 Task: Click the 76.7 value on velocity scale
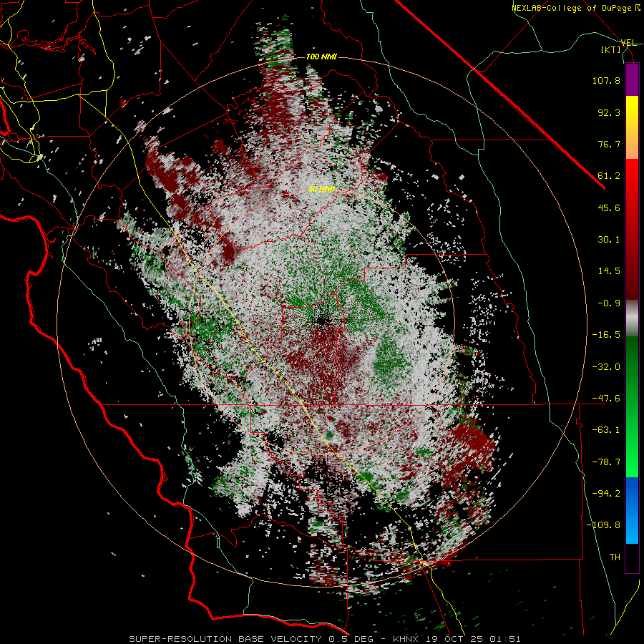pyautogui.click(x=609, y=144)
